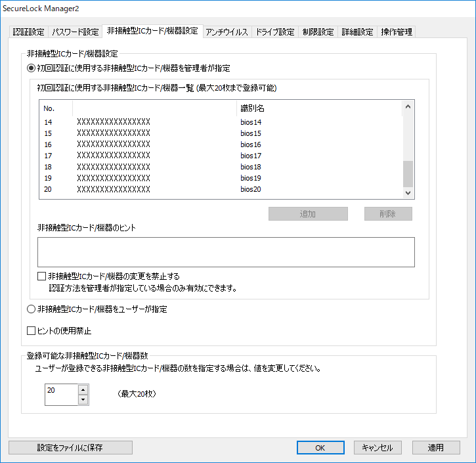Screen dimensions: 476x463
Task: Open the 詳細設定 tab
Action: coord(357,32)
